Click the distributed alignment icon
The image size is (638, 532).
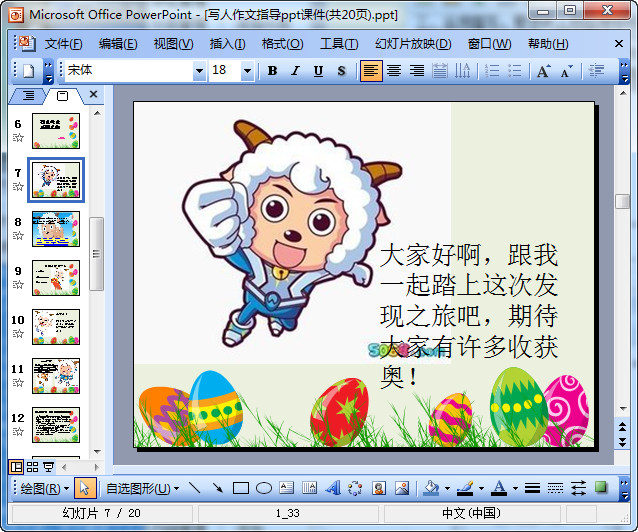[x=439, y=71]
